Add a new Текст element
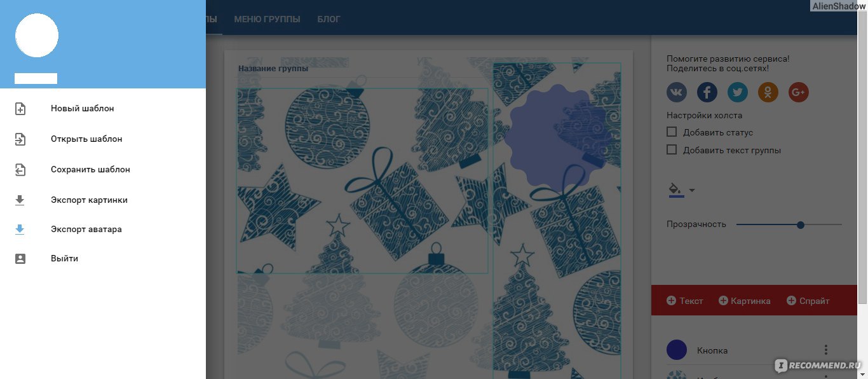 (685, 301)
